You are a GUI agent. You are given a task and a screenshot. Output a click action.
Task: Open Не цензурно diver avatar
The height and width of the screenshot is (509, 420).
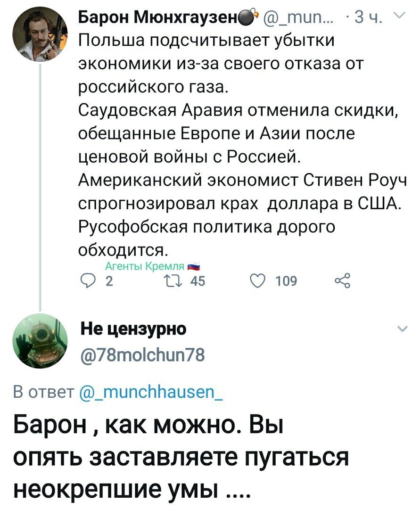(x=40, y=341)
